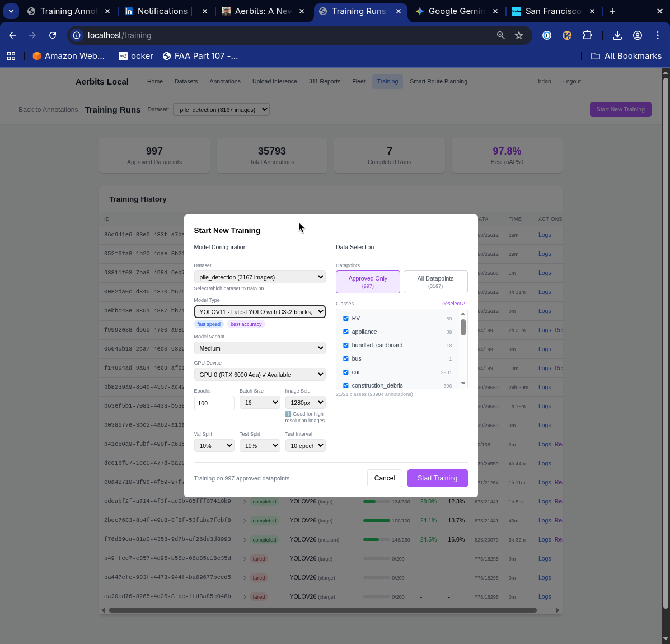Change the Image Size dropdown
The width and height of the screenshot is (670, 644).
[305, 402]
